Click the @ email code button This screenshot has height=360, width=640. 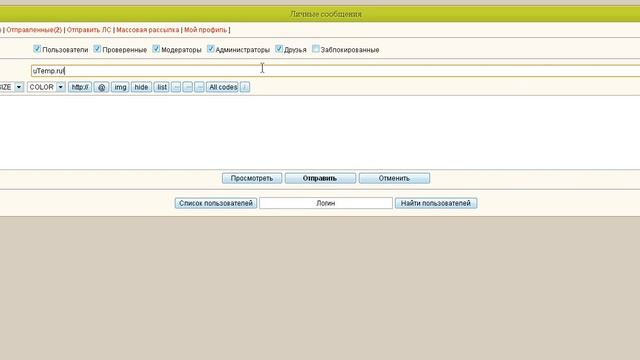click(102, 87)
